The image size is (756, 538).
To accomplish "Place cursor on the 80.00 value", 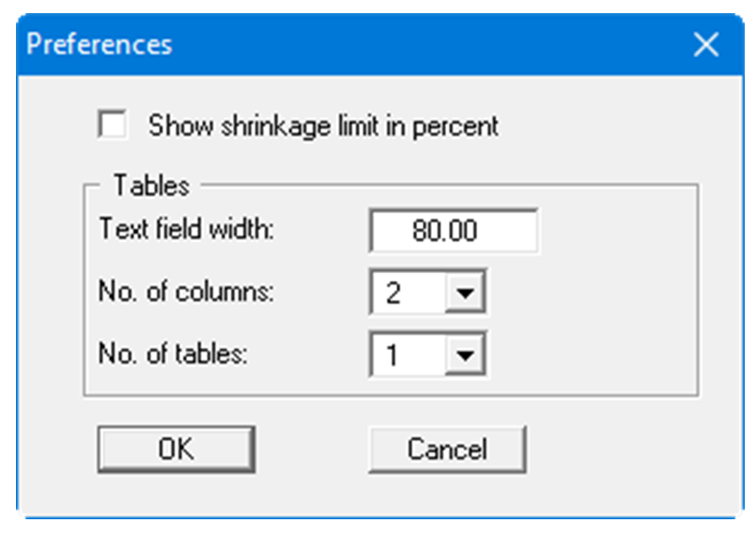I will click(x=444, y=232).
